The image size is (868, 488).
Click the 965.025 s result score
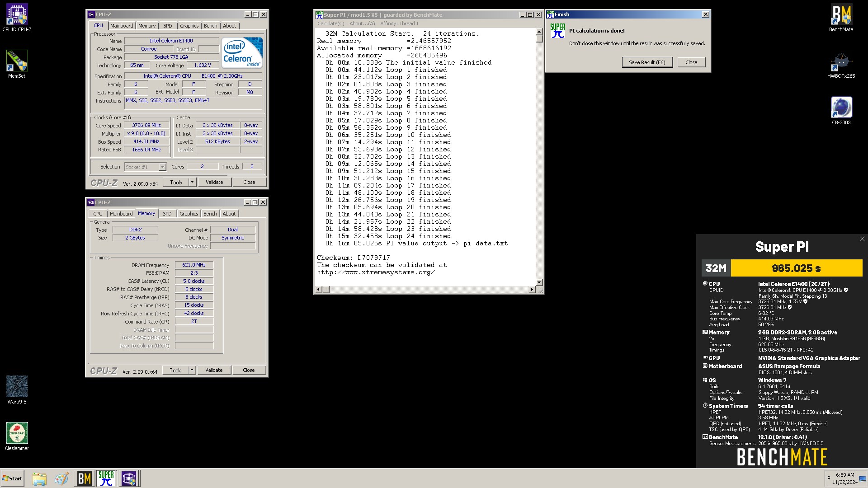(796, 268)
